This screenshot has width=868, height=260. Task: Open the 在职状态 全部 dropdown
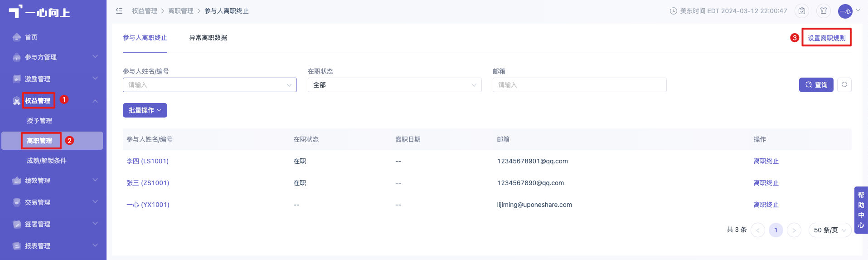pyautogui.click(x=395, y=85)
